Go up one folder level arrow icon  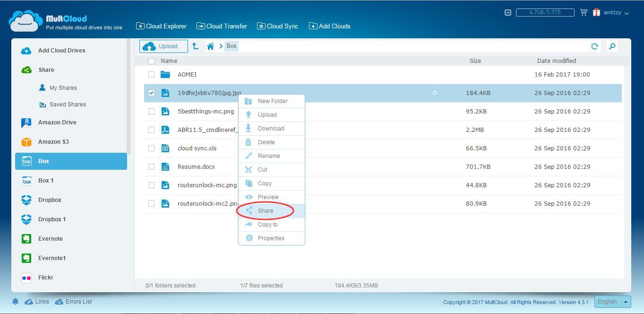[x=195, y=46]
